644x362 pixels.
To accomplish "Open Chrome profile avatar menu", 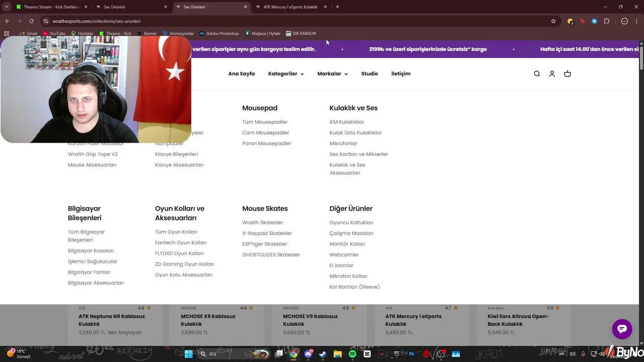I will point(624,21).
